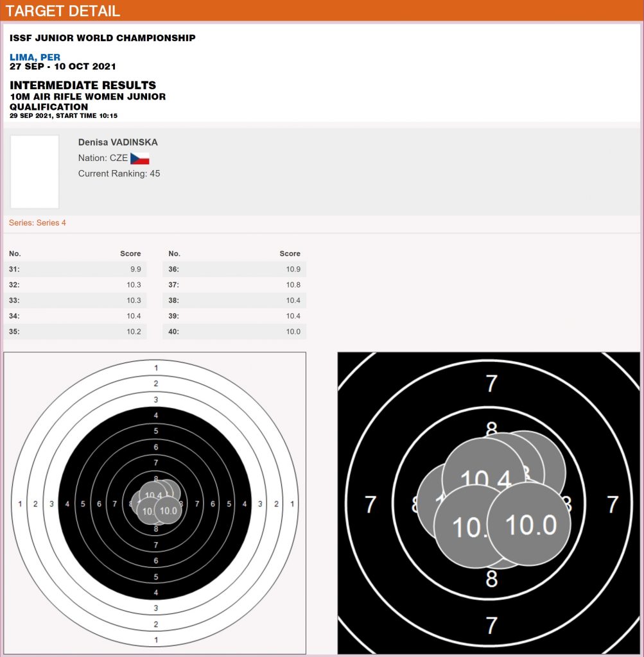The image size is (644, 657).
Task: Click the Score header in the left table
Action: pyautogui.click(x=130, y=253)
